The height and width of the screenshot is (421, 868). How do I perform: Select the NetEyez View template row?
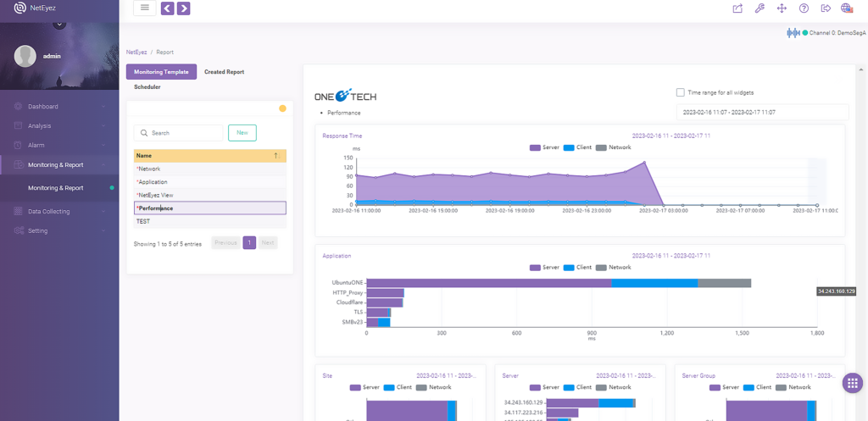[x=210, y=195]
